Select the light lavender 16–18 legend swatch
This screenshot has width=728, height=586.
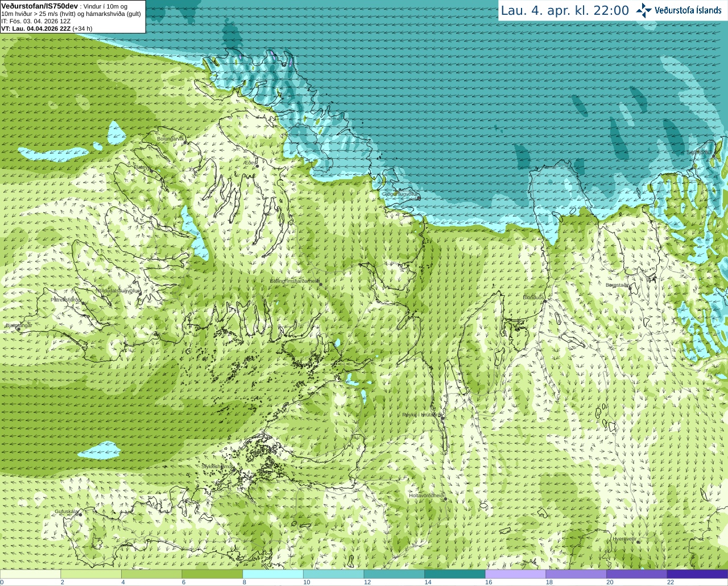(x=515, y=574)
